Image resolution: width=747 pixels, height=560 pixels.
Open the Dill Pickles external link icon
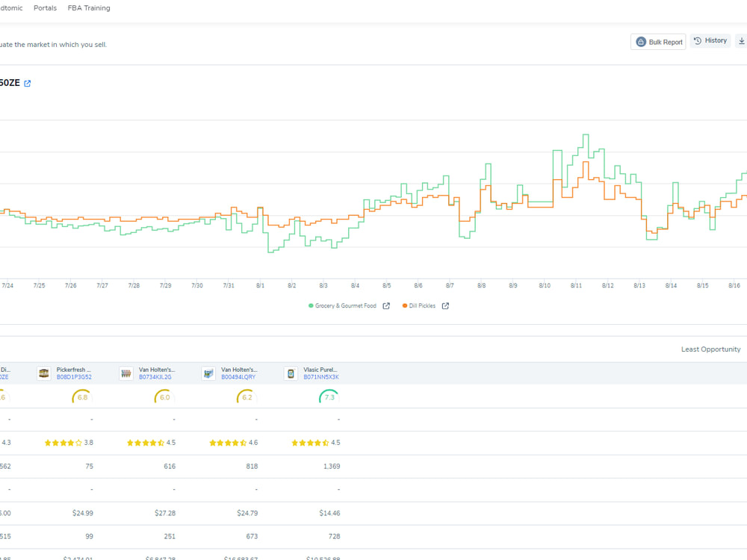tap(445, 305)
